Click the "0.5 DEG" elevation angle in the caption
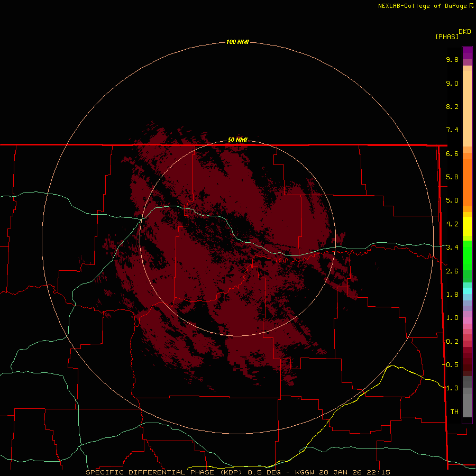The width and height of the screenshot is (476, 476). coord(264,472)
